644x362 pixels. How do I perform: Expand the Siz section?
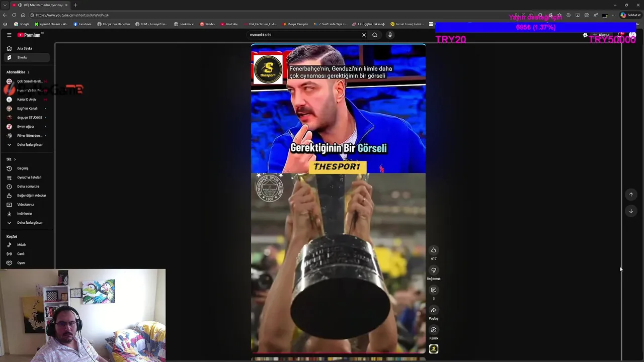tap(11, 159)
